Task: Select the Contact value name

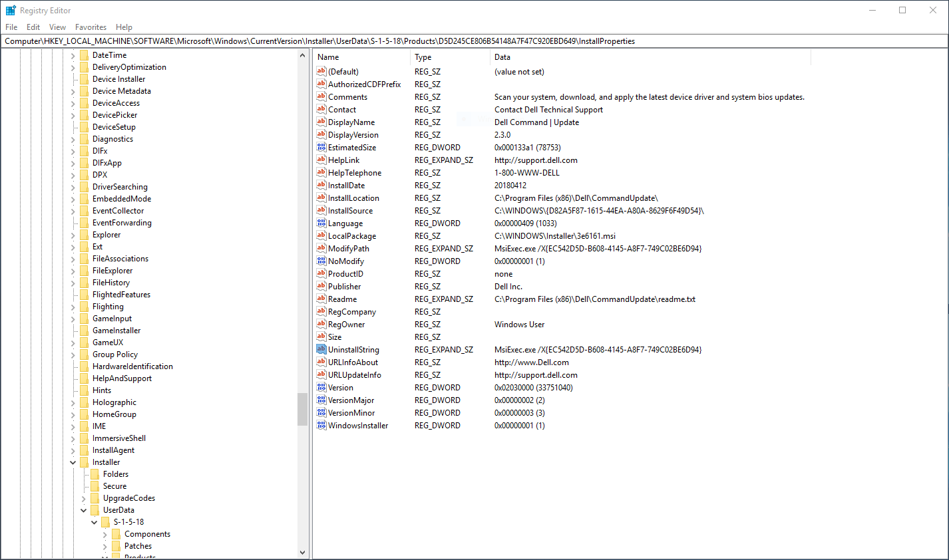Action: (342, 110)
